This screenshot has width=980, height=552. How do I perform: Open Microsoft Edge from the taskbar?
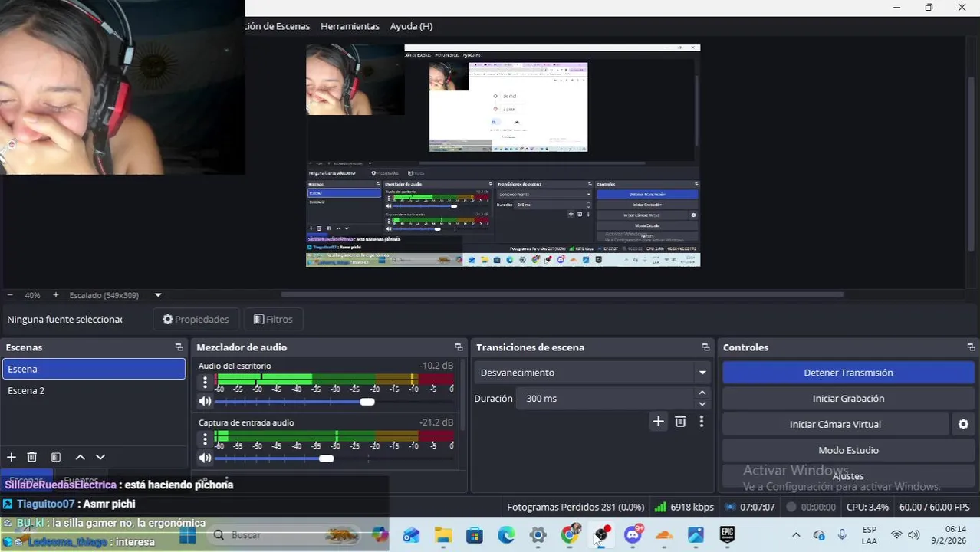(506, 534)
